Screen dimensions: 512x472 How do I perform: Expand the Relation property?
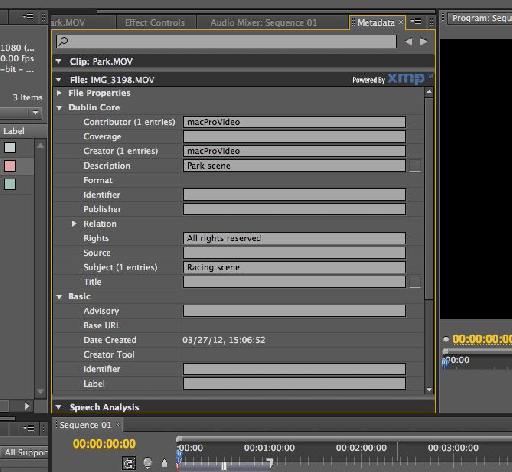[74, 224]
